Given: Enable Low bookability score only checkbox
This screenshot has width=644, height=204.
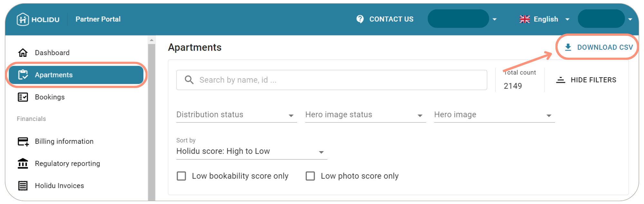Looking at the screenshot, I should (x=181, y=176).
